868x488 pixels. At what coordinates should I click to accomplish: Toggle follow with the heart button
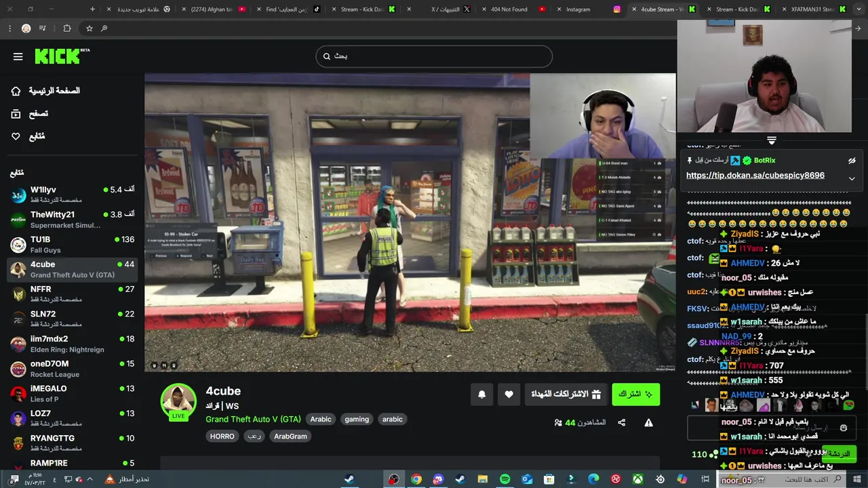click(509, 394)
